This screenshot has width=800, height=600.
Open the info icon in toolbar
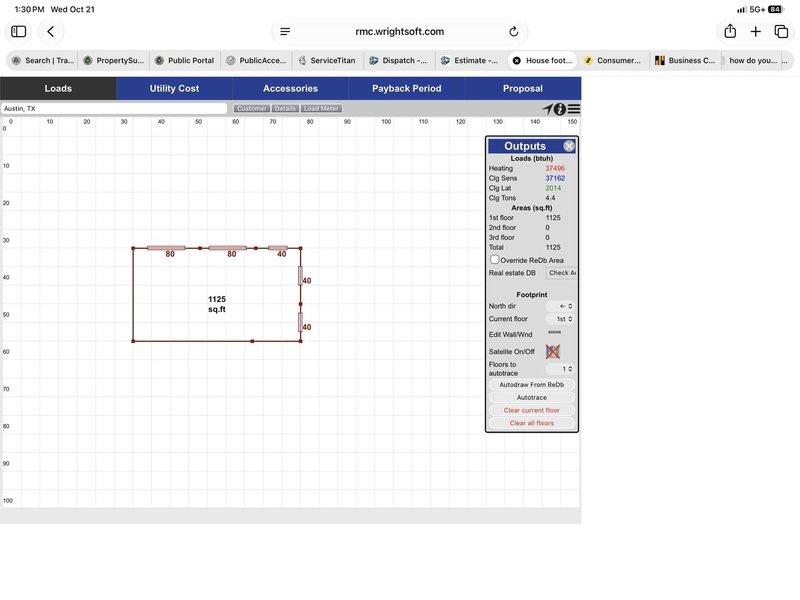[560, 109]
